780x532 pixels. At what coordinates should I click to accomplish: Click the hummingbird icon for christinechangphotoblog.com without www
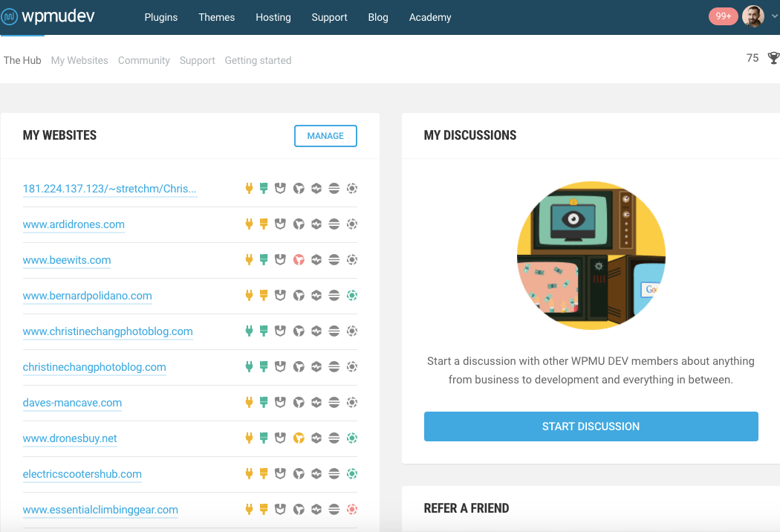coord(299,367)
